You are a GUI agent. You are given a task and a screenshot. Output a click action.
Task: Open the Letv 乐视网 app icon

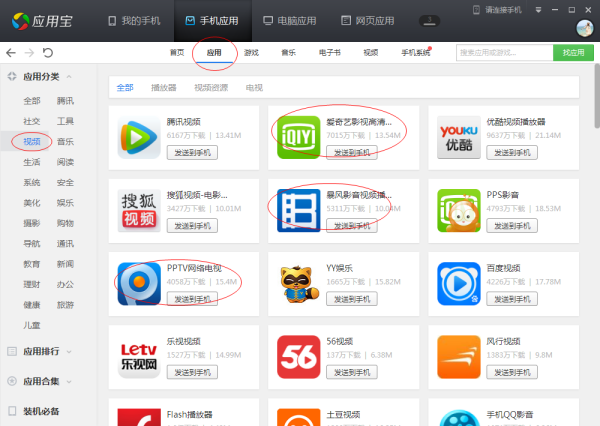tap(139, 357)
